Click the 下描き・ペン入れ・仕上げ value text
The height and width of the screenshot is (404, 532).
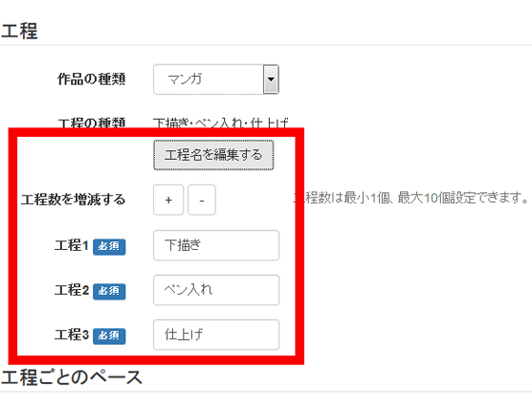coord(220,123)
